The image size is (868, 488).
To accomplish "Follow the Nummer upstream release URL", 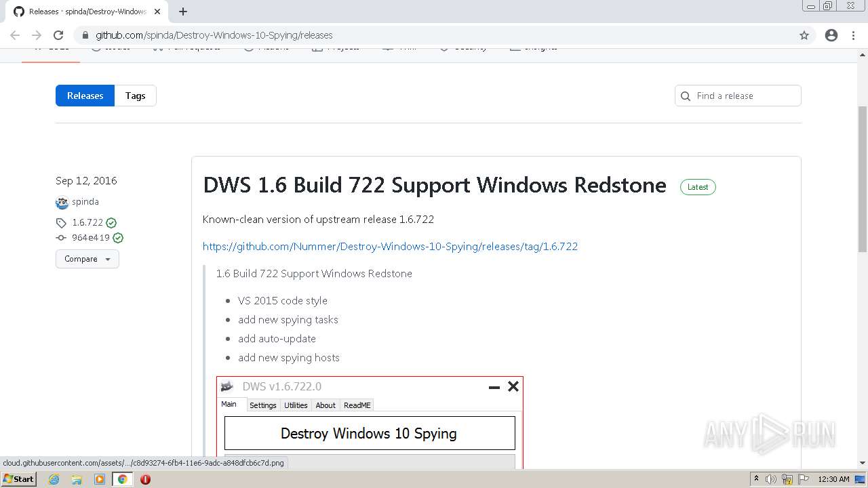I will 391,247.
